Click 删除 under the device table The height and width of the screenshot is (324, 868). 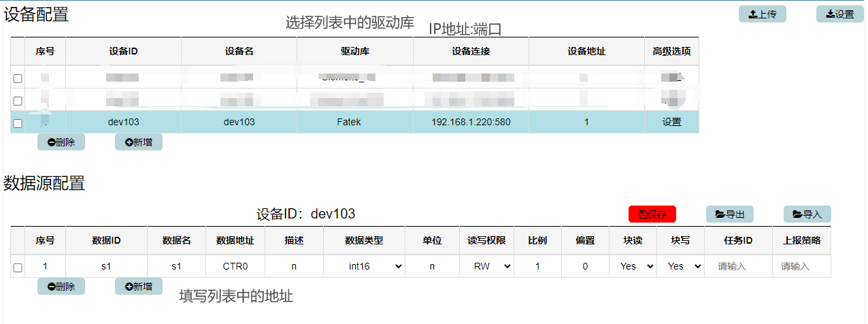tap(61, 142)
